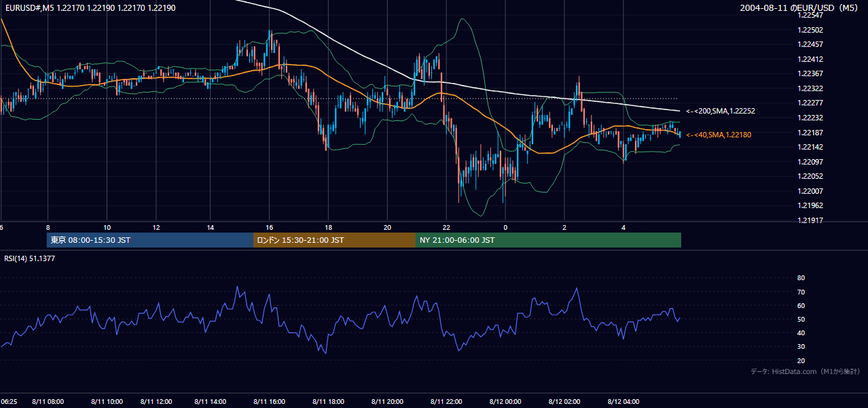Click price axis label 1.21917
Screen dimensions: 868x408
(x=810, y=220)
